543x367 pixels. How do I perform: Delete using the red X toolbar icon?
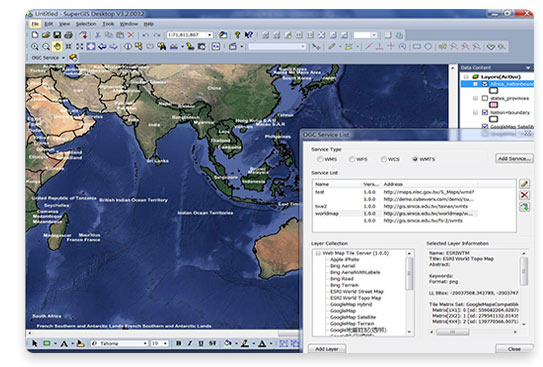[x=131, y=35]
